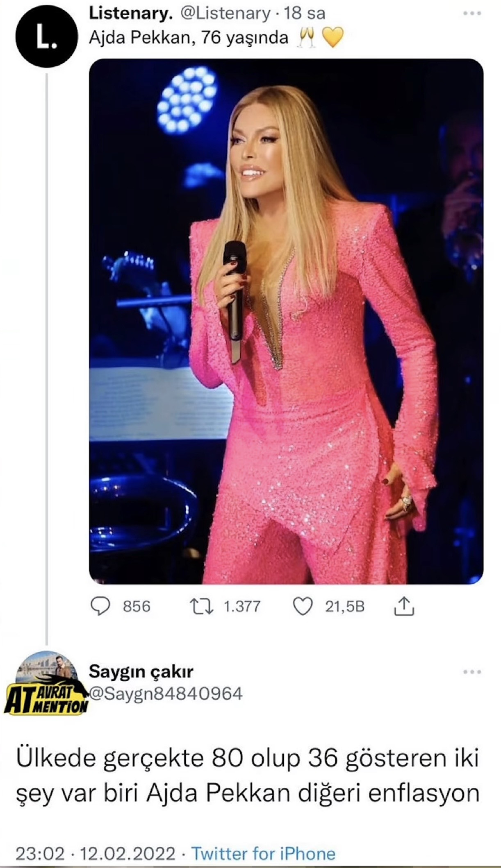Image resolution: width=501 pixels, height=868 pixels.
Task: Click the "Ajda Pekkan, 76 yaşında" tweet text
Action: tap(189, 38)
